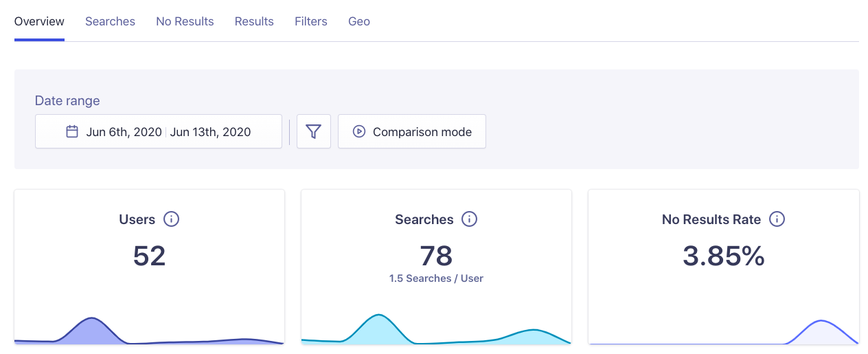
Task: Click the No Results Rate sparkline chart
Action: 724,332
